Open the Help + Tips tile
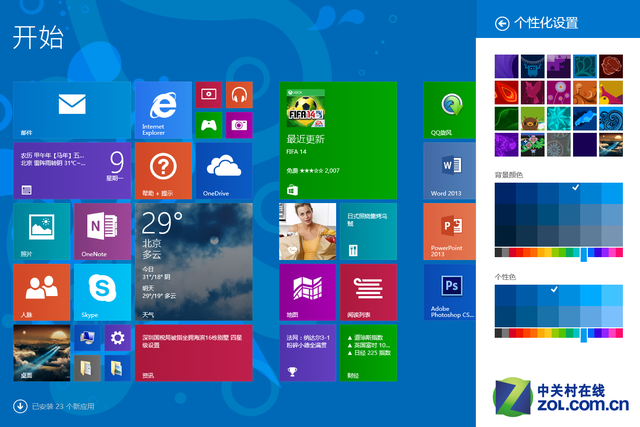 (x=163, y=171)
